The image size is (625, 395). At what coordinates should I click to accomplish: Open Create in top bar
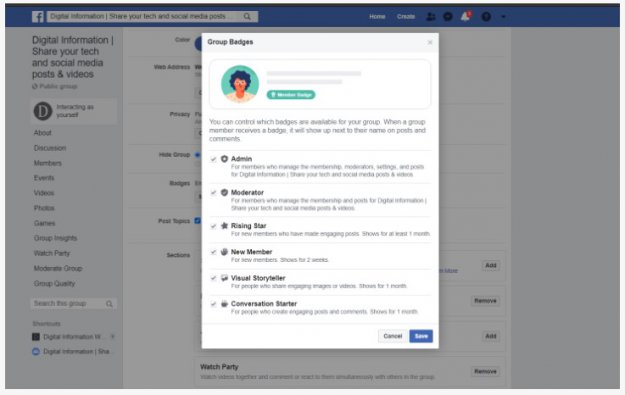(406, 17)
